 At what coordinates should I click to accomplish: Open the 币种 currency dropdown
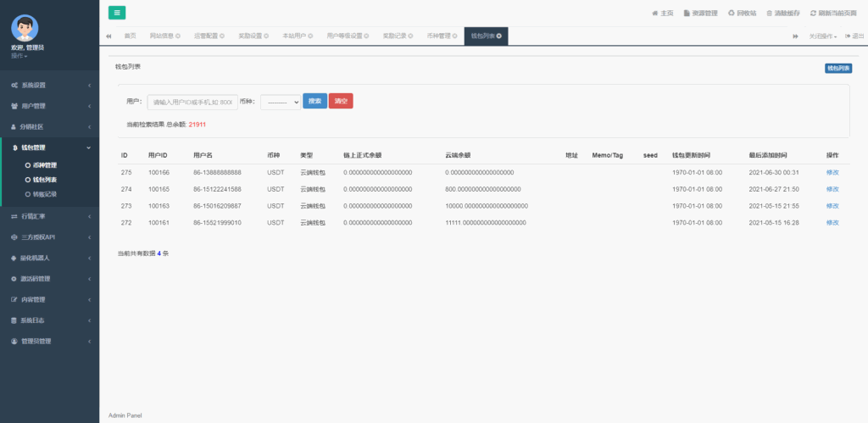coord(281,101)
